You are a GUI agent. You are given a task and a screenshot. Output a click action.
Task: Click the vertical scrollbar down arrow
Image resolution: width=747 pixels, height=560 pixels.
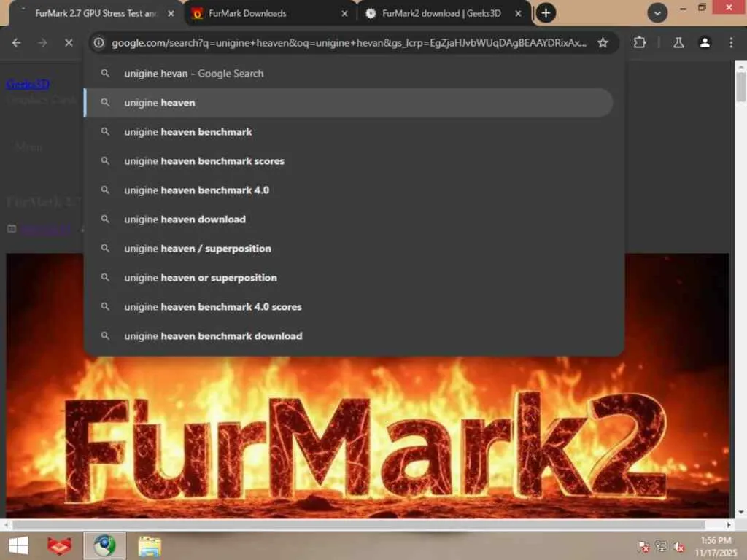click(740, 513)
